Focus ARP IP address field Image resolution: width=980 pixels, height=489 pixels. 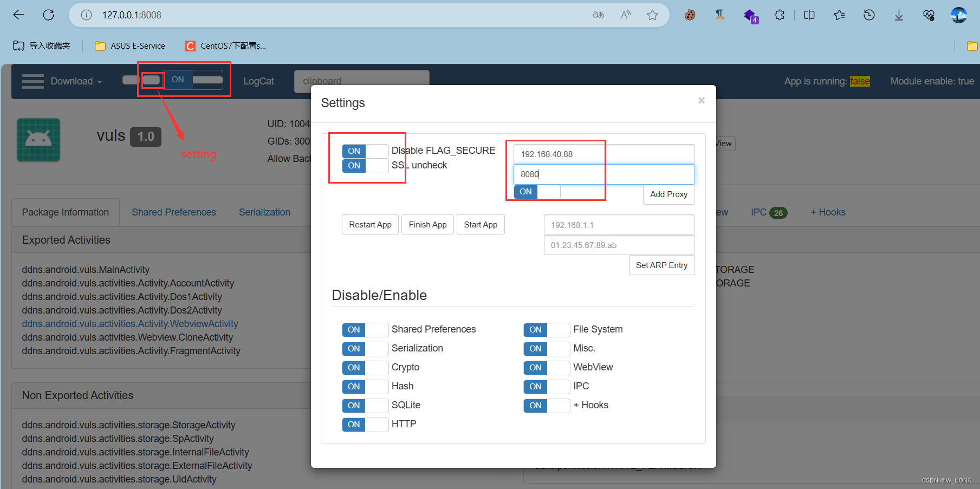(619, 225)
